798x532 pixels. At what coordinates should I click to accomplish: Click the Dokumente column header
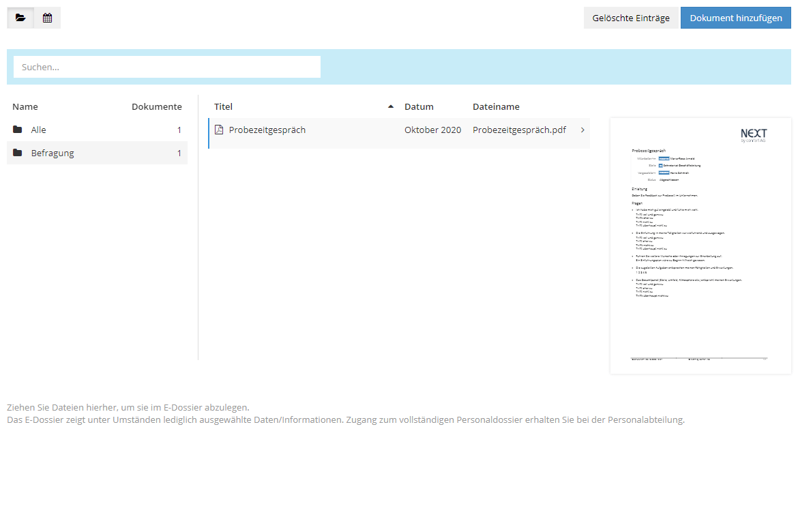point(156,106)
